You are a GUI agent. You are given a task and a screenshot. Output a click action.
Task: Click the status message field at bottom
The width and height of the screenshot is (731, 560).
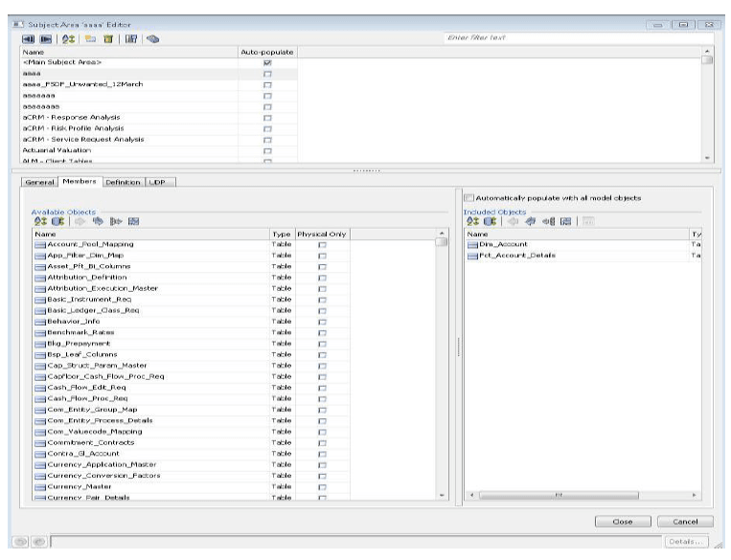tap(356, 542)
